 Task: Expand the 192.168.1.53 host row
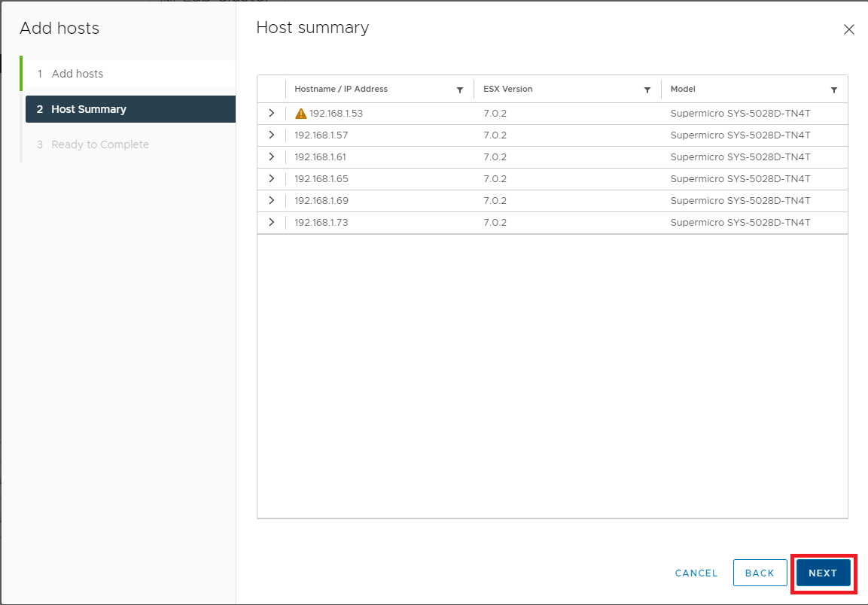[x=272, y=113]
